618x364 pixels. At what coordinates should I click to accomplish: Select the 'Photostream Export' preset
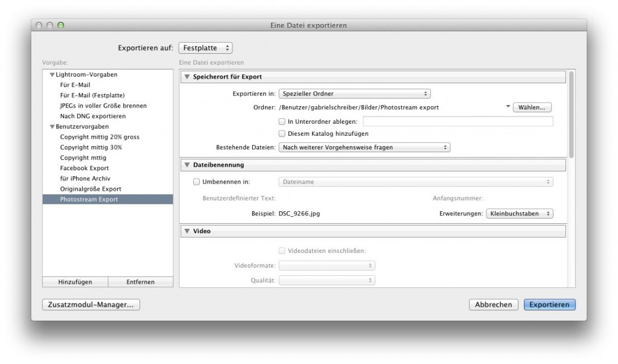pyautogui.click(x=107, y=199)
